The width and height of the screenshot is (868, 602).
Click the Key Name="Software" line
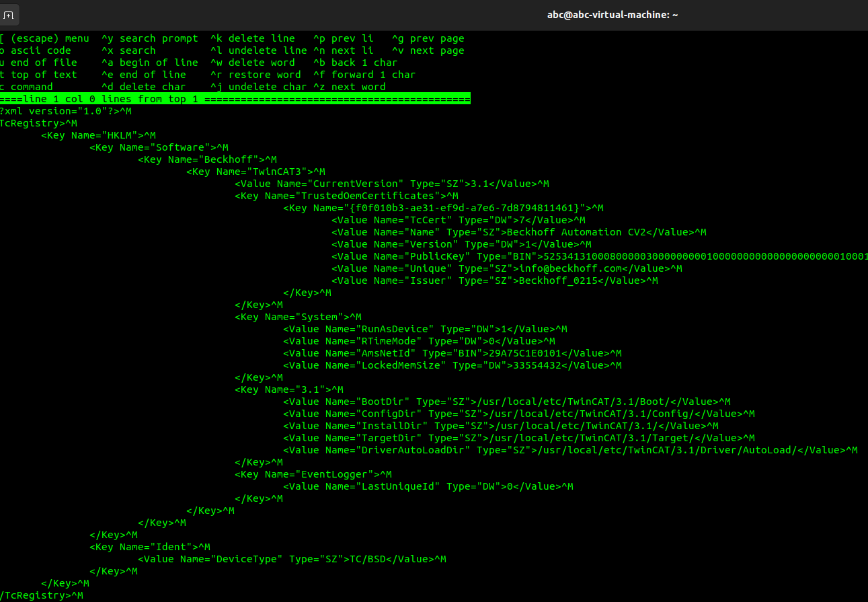pyautogui.click(x=159, y=147)
